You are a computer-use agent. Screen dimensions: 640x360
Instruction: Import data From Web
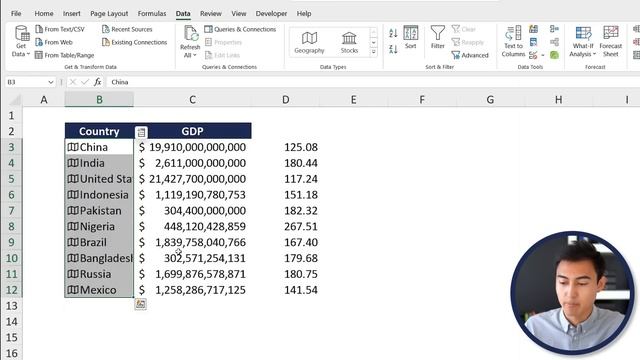[53, 42]
